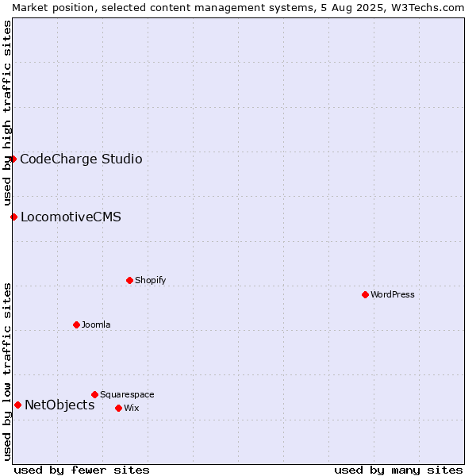
Task: Click the CodeCharge Studio data point marker
Action: 13,159
